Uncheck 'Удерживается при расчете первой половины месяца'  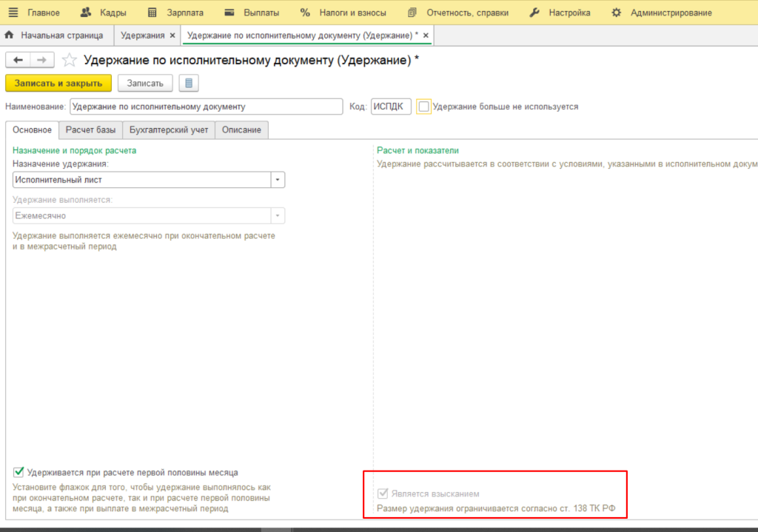click(x=19, y=472)
